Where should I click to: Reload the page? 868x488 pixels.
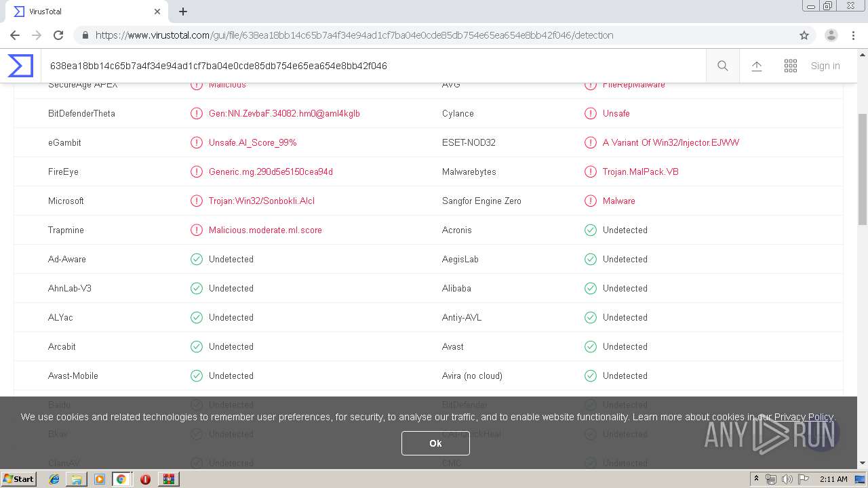(58, 35)
